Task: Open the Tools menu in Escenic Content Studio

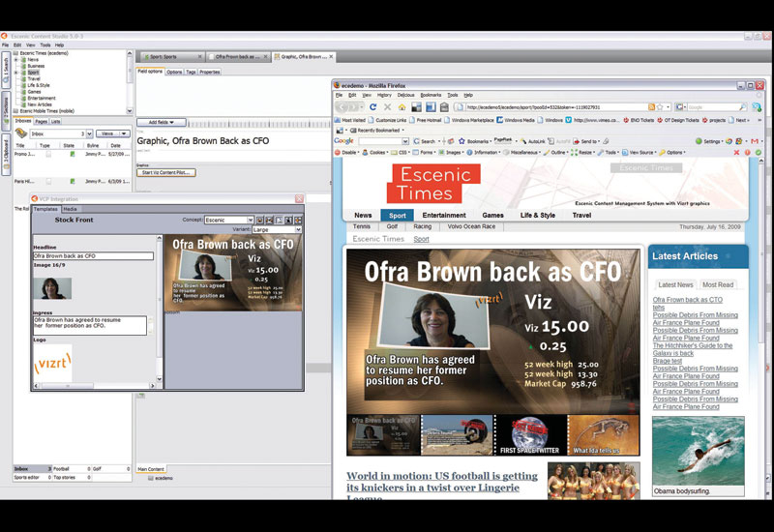Action: [45, 44]
